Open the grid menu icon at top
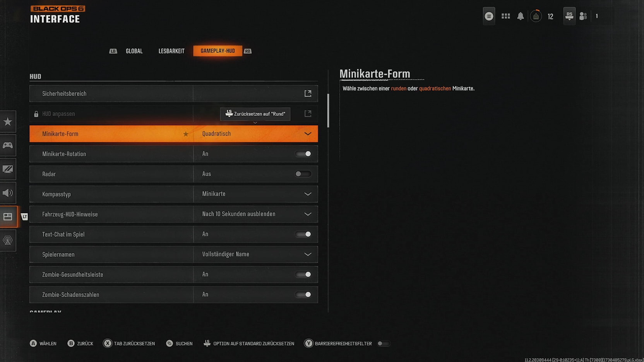 point(505,16)
